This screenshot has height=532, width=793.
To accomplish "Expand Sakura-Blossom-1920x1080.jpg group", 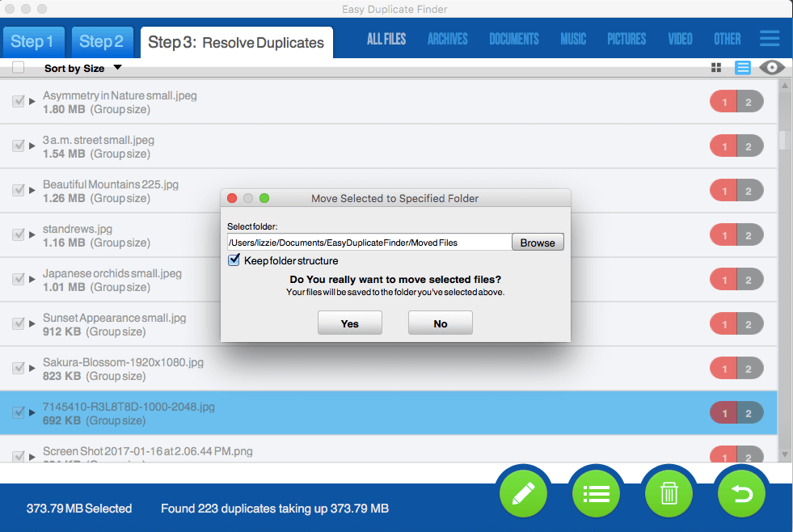I will pyautogui.click(x=32, y=369).
